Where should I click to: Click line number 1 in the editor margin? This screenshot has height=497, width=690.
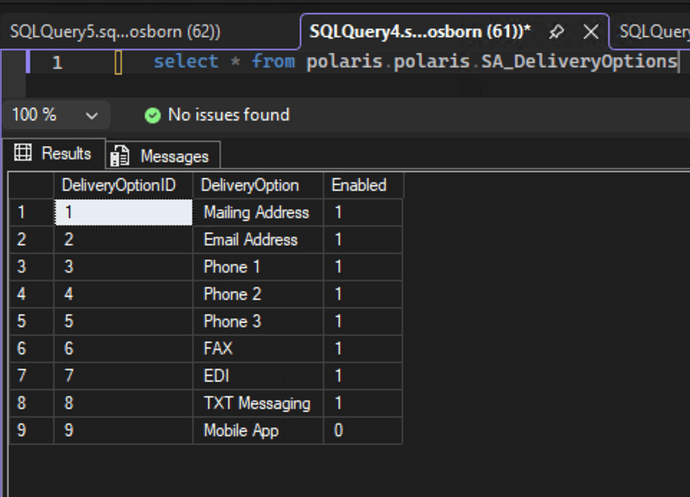[57, 63]
